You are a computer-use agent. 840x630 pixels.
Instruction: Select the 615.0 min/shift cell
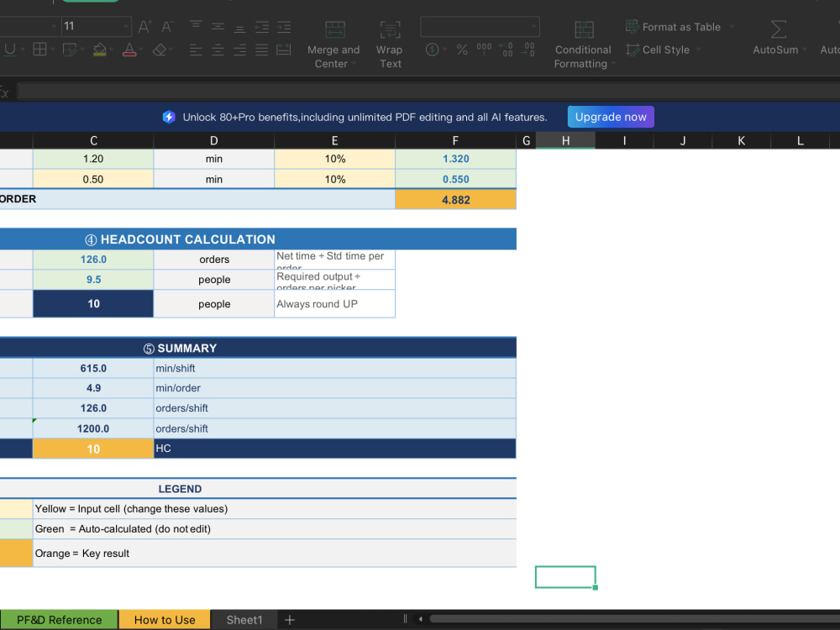(x=93, y=368)
